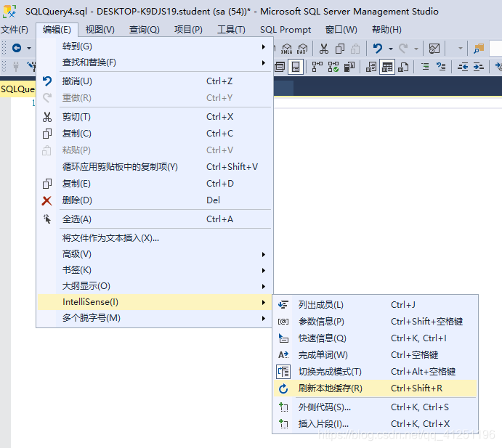Expand the 多个脱字号(M) submenu

[264, 319]
